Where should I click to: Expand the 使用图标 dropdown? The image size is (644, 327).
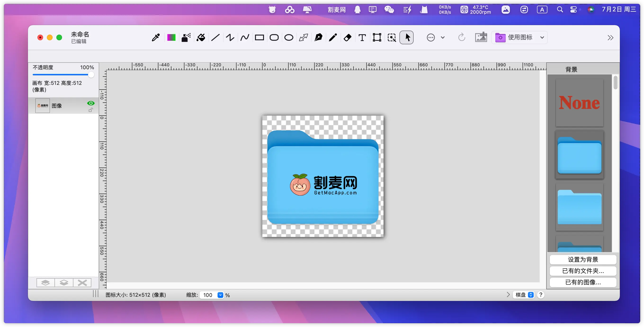click(542, 37)
